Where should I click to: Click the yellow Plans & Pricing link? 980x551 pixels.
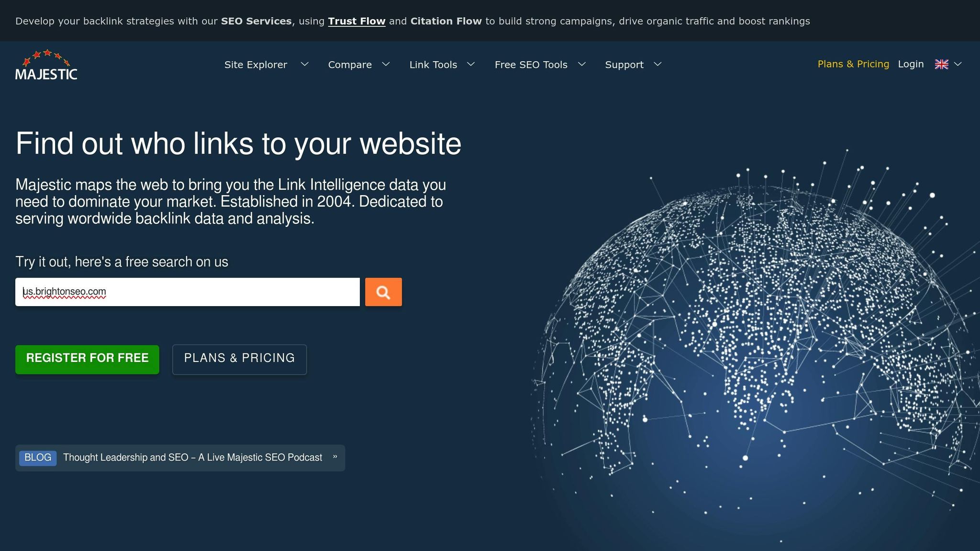tap(853, 64)
